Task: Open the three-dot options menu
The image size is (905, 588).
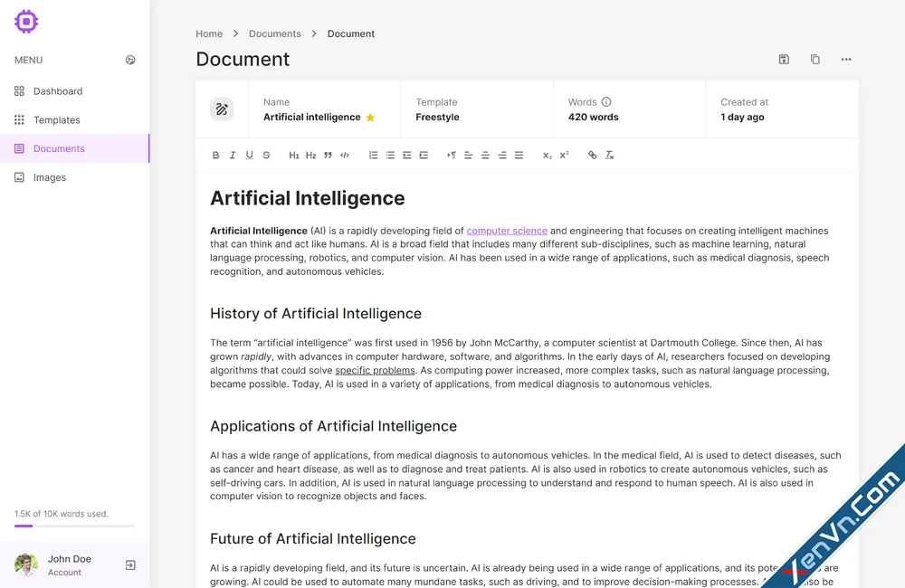Action: pos(846,59)
